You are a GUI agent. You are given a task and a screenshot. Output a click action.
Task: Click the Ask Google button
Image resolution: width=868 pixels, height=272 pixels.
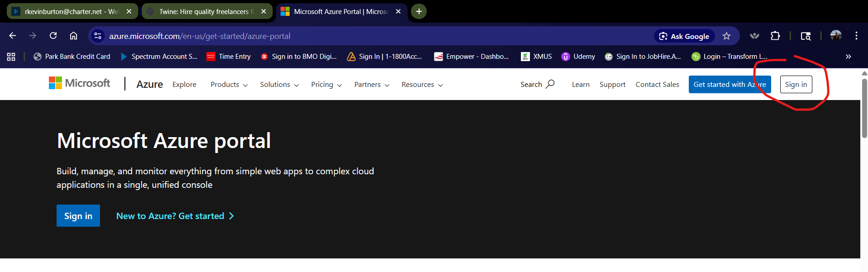pos(684,36)
